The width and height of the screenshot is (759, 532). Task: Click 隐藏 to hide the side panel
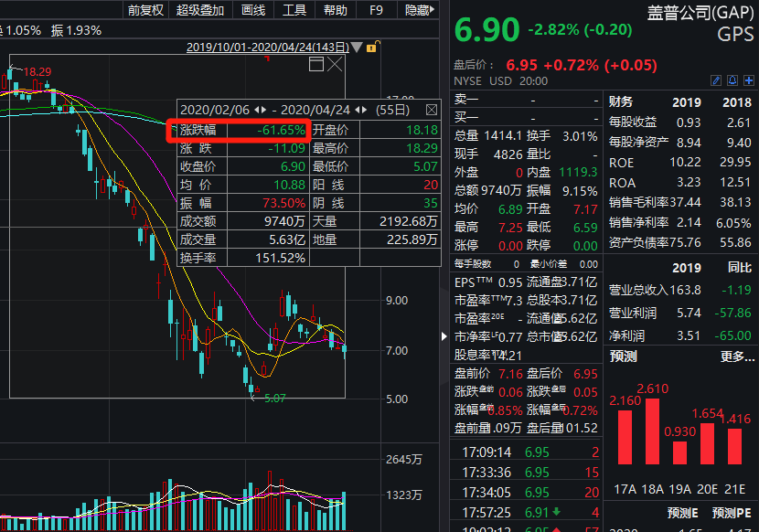click(417, 10)
